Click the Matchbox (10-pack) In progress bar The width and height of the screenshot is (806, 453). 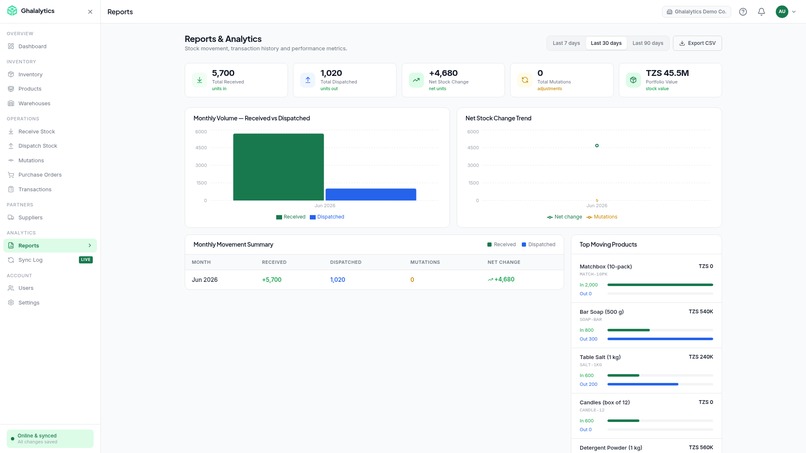click(x=660, y=285)
